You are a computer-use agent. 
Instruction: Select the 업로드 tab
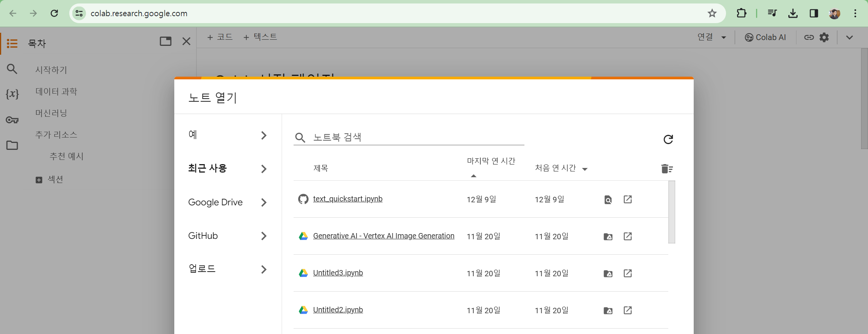pos(228,269)
